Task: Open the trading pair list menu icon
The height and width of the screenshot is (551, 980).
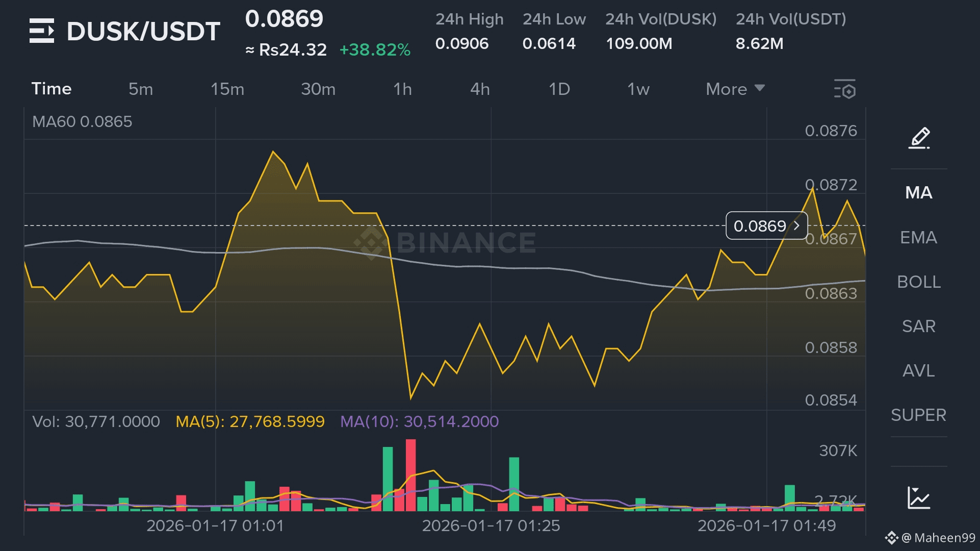Action: pos(42,31)
